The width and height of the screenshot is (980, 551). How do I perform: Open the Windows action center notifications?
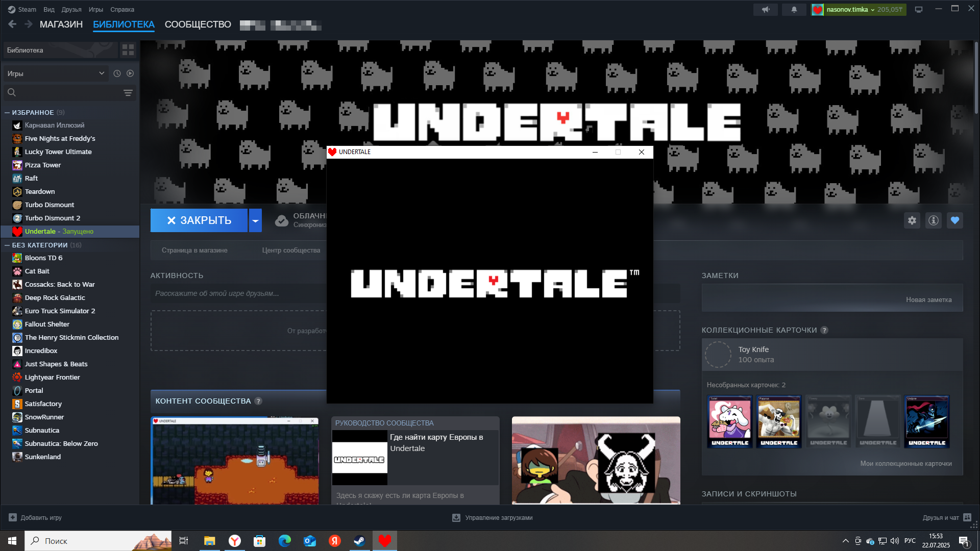click(964, 541)
